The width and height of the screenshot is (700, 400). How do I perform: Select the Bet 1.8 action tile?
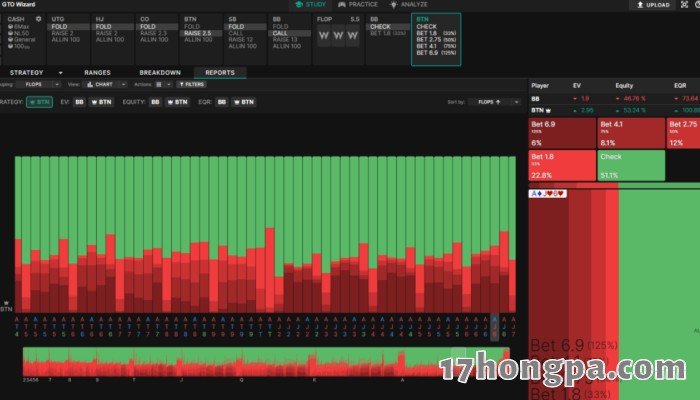click(x=561, y=165)
